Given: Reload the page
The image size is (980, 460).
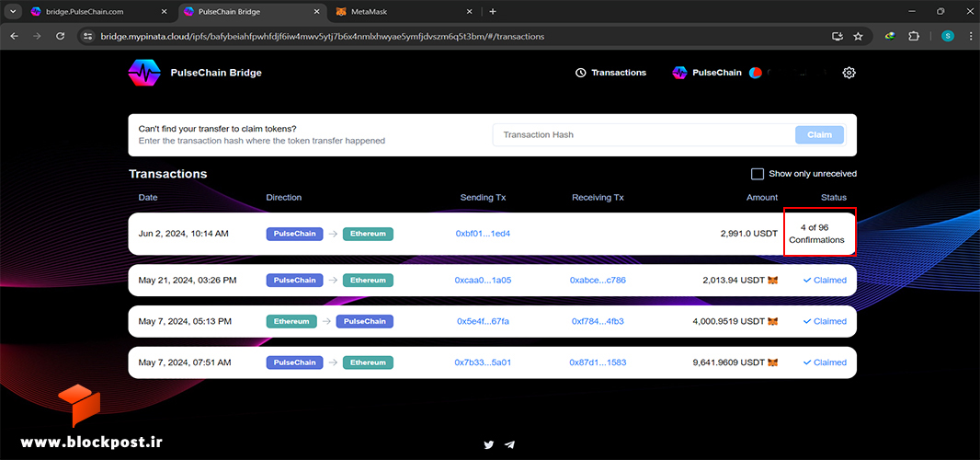Looking at the screenshot, I should [x=61, y=36].
